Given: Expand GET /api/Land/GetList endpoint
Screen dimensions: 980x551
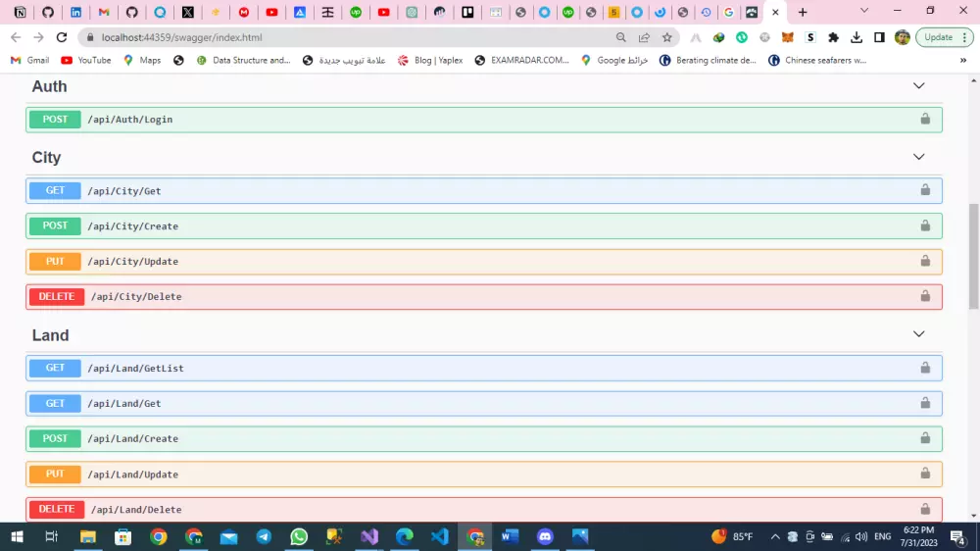Looking at the screenshot, I should [484, 369].
